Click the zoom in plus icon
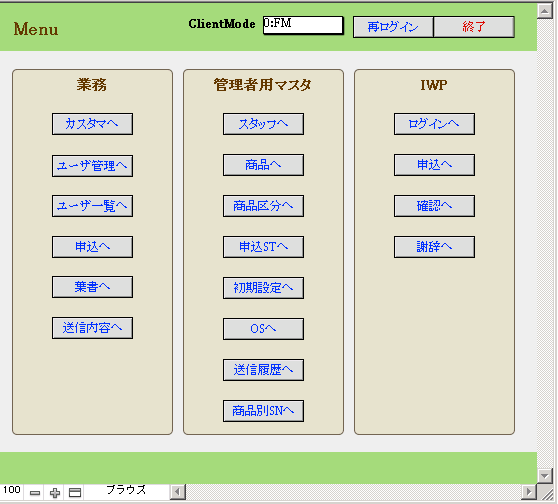The image size is (558, 504). click(55, 493)
